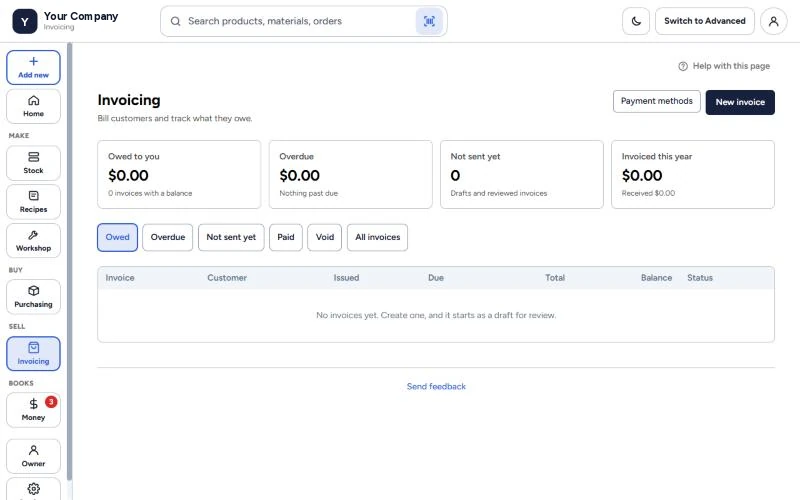Screen dimensions: 800x500
Task: Click the Status column header
Action: 699,278
